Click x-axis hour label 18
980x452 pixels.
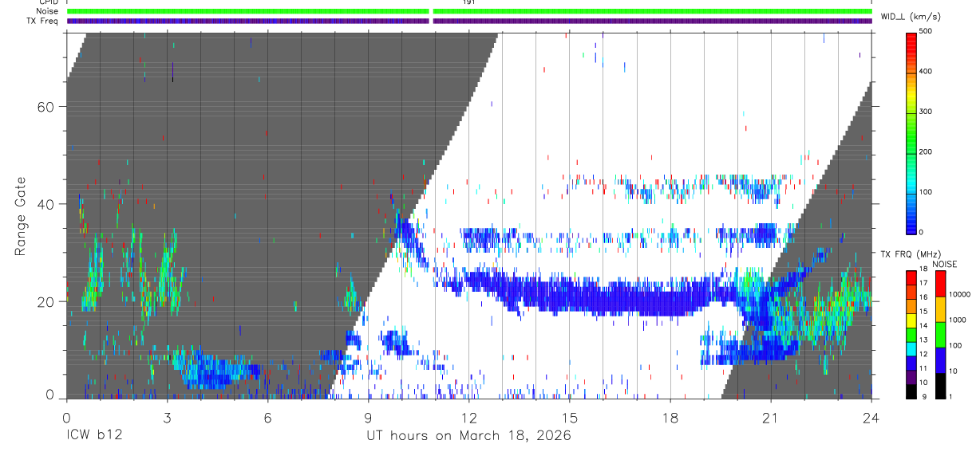670,416
